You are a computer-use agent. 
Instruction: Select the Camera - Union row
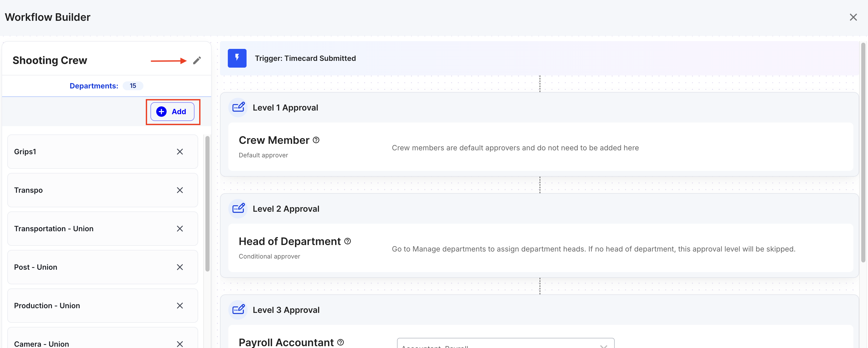(x=102, y=338)
